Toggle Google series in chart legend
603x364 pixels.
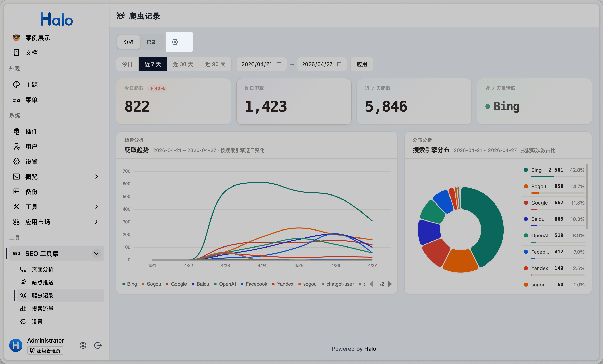(x=176, y=284)
